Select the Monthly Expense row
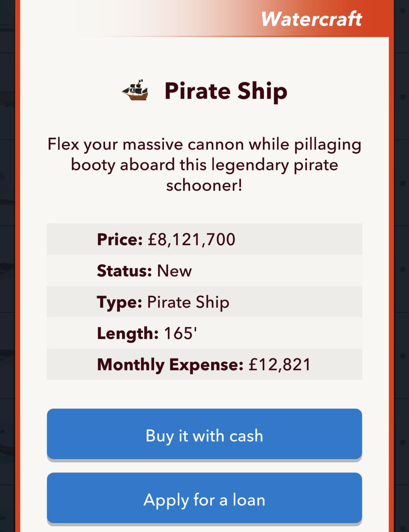 click(x=204, y=364)
